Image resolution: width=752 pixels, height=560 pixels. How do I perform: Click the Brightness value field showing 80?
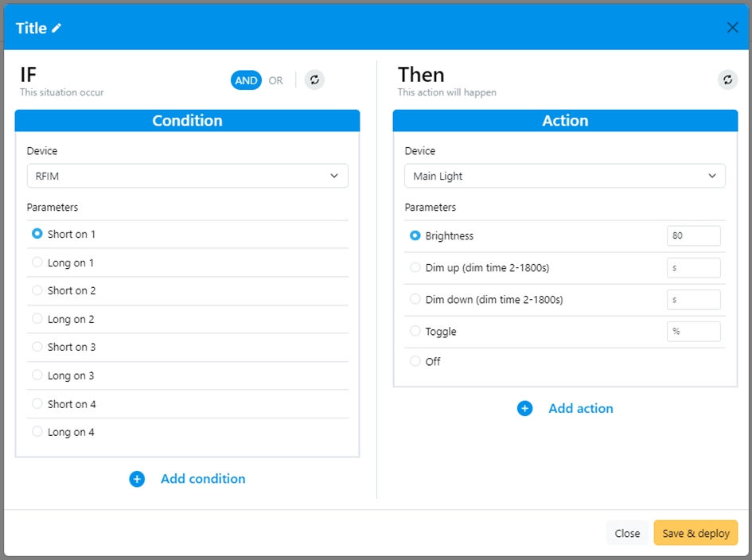point(693,236)
